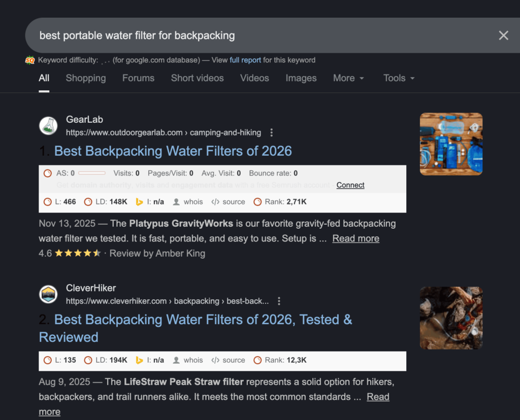
Task: Click the Connect Semrush link
Action: click(350, 185)
